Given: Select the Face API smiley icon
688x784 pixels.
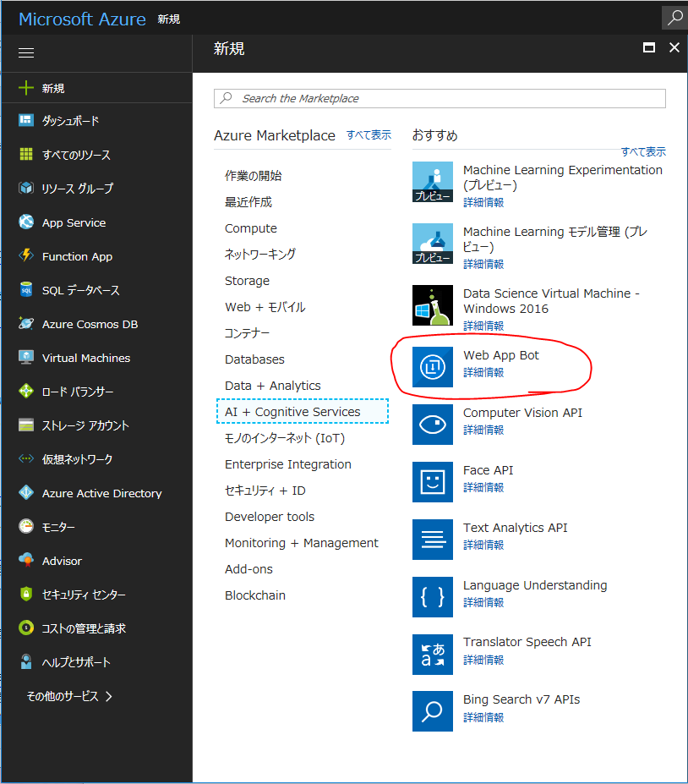Looking at the screenshot, I should point(433,482).
